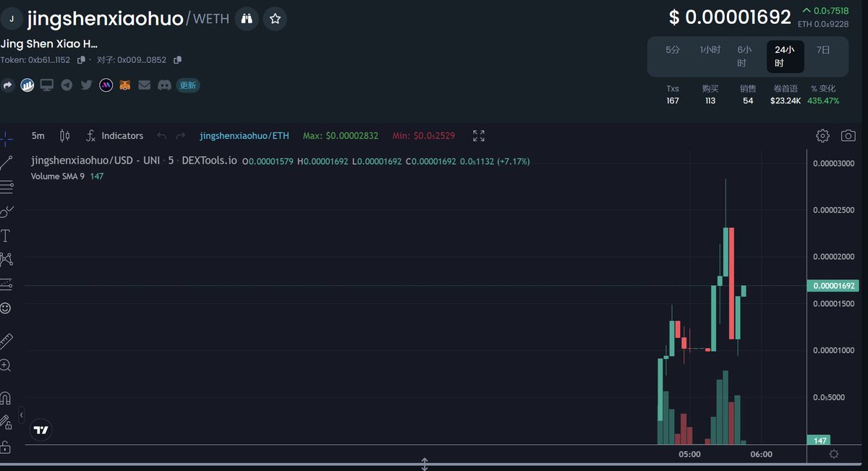868x471 pixels.
Task: Toggle the Magnet mode tool
Action: point(6,398)
